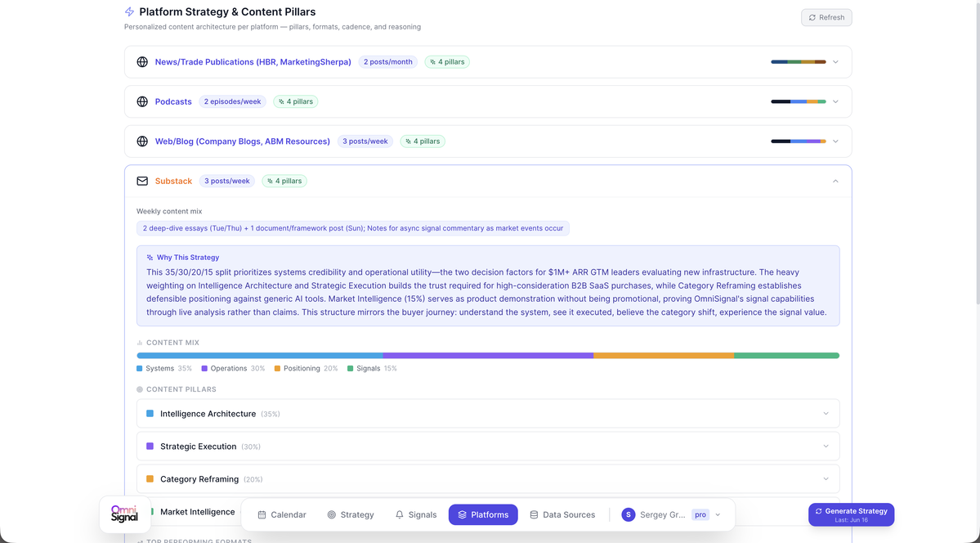Image resolution: width=980 pixels, height=543 pixels.
Task: Open the Data Sources tab
Action: [562, 515]
